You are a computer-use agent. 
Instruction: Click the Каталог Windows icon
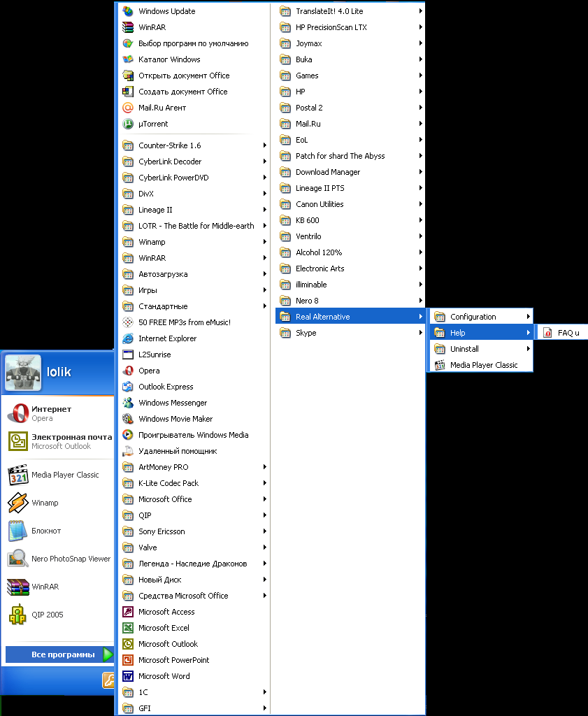click(128, 59)
